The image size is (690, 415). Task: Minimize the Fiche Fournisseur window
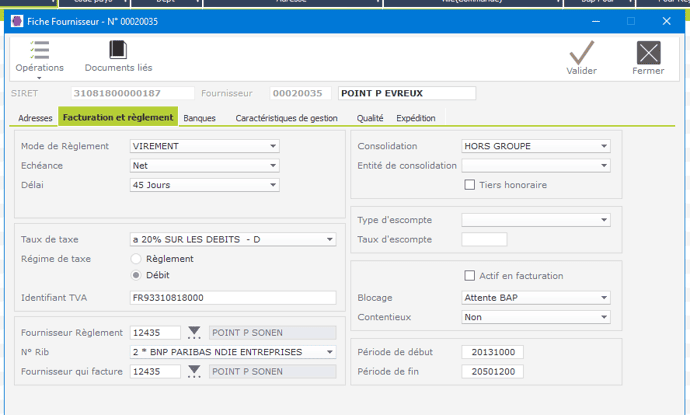click(x=596, y=21)
